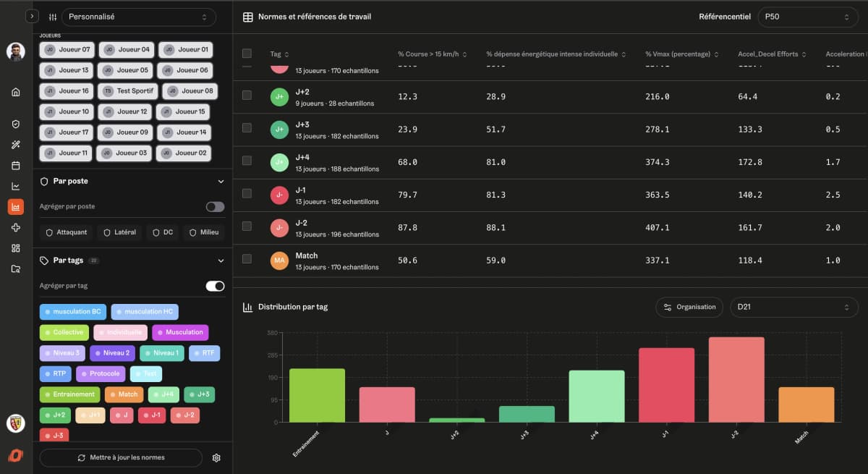Open the folder search sidebar icon
Viewport: 868px width, 474px height.
(x=16, y=269)
